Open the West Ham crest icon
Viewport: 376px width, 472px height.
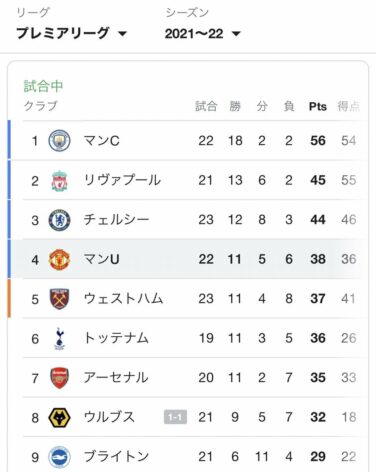(59, 299)
